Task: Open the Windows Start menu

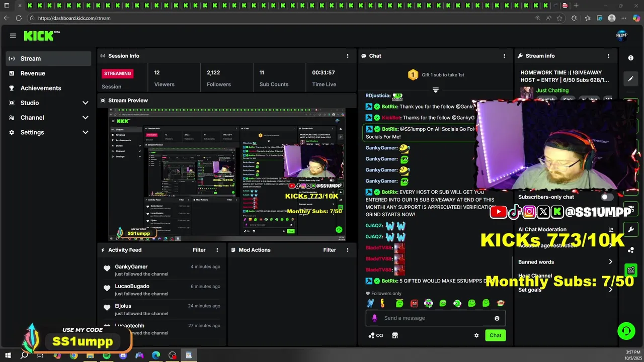Action: coord(7,355)
